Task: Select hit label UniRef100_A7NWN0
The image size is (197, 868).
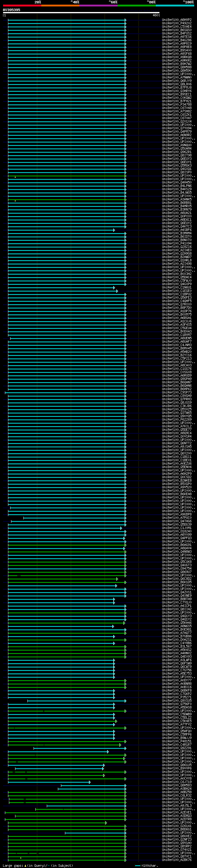Action: tap(177, 78)
